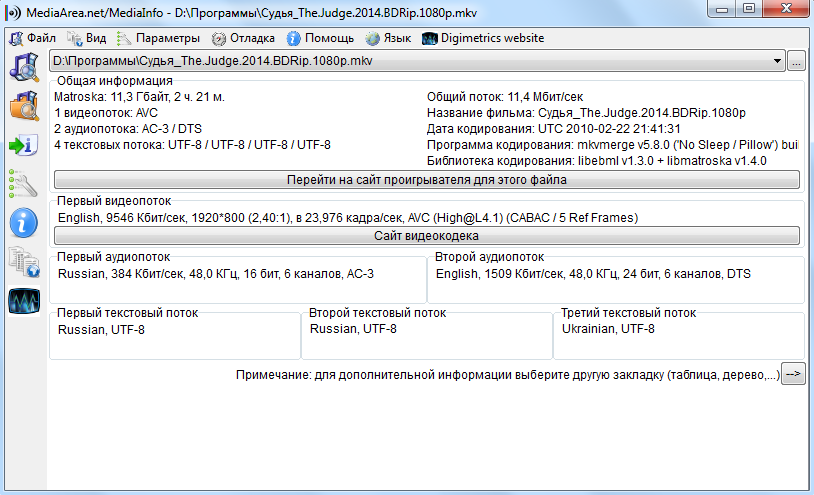The width and height of the screenshot is (814, 495).
Task: Open the Вид menu
Action: point(87,38)
